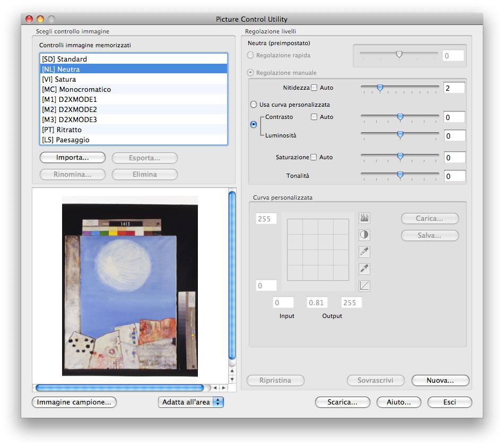Click the Nitidezza value input field
Screen dimensions: 504x447
coord(454,88)
